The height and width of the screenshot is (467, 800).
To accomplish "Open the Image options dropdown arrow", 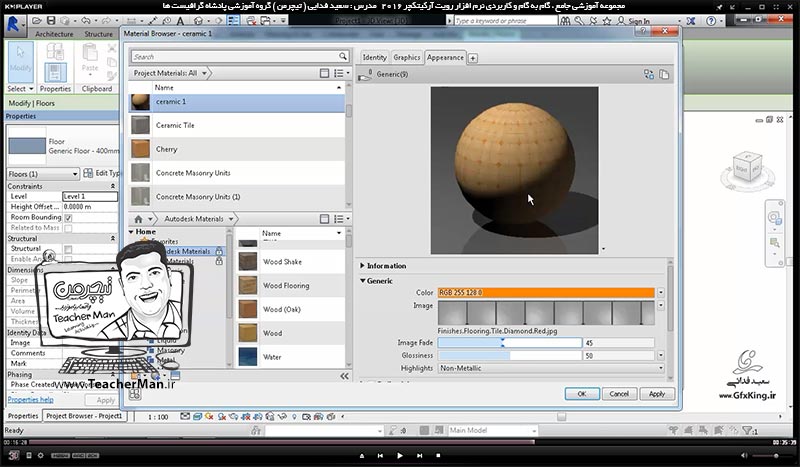I will [661, 305].
